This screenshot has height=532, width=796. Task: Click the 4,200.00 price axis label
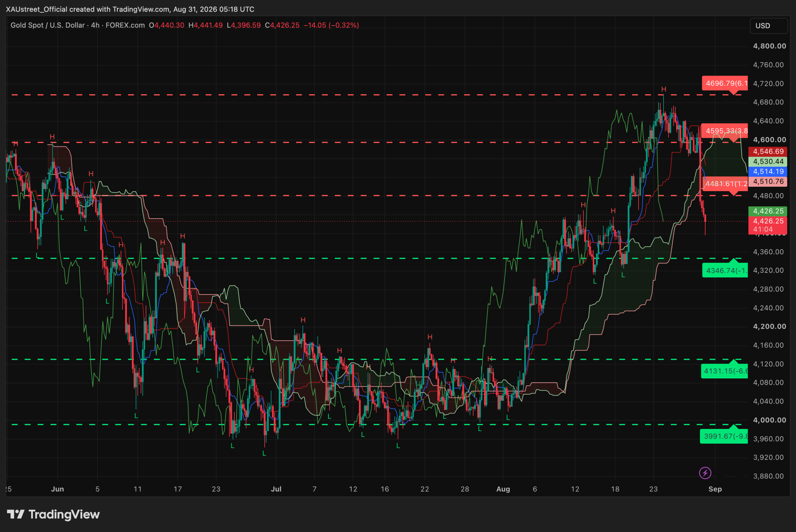(770, 326)
